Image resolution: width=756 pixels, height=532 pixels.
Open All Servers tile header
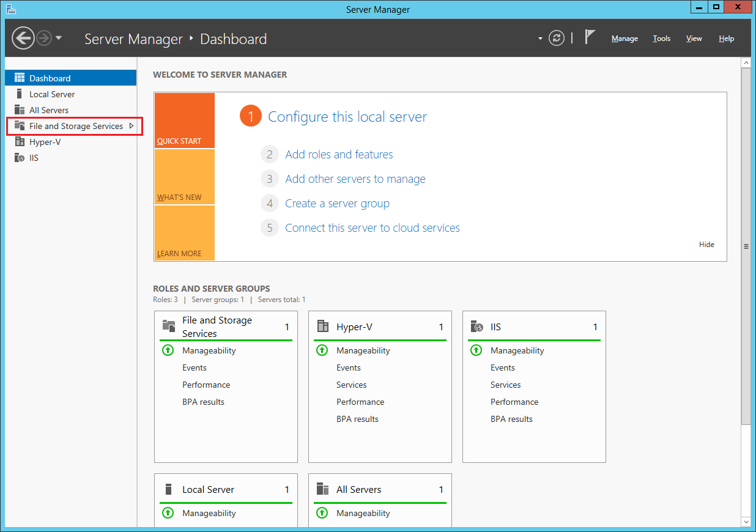380,489
